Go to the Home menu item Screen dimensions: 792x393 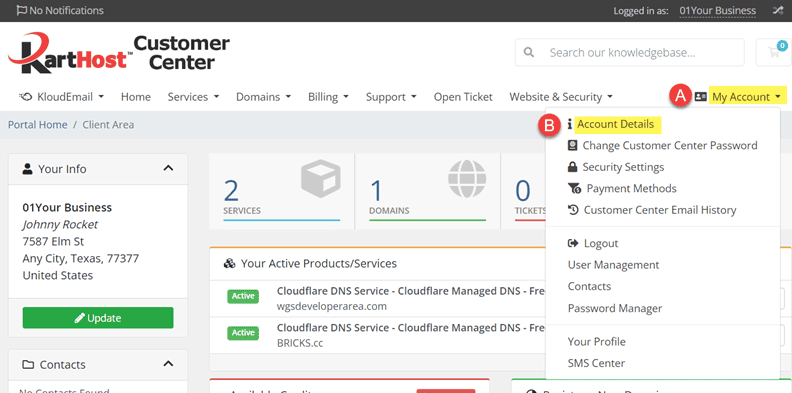click(x=136, y=96)
